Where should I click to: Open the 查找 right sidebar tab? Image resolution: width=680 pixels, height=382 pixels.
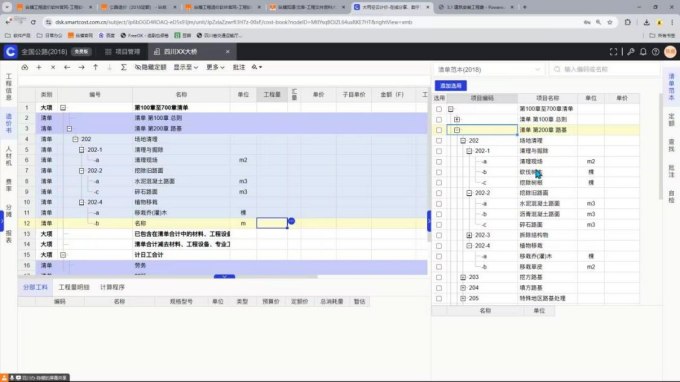671,145
